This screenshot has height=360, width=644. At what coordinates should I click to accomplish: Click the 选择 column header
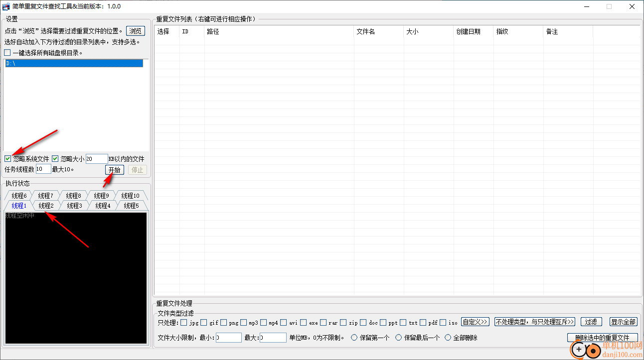[167, 32]
